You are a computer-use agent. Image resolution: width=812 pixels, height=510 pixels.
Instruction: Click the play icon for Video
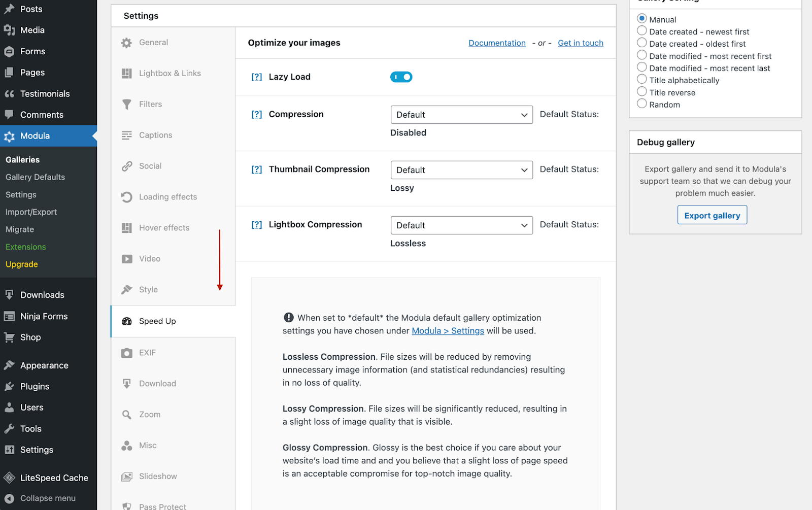tap(126, 259)
